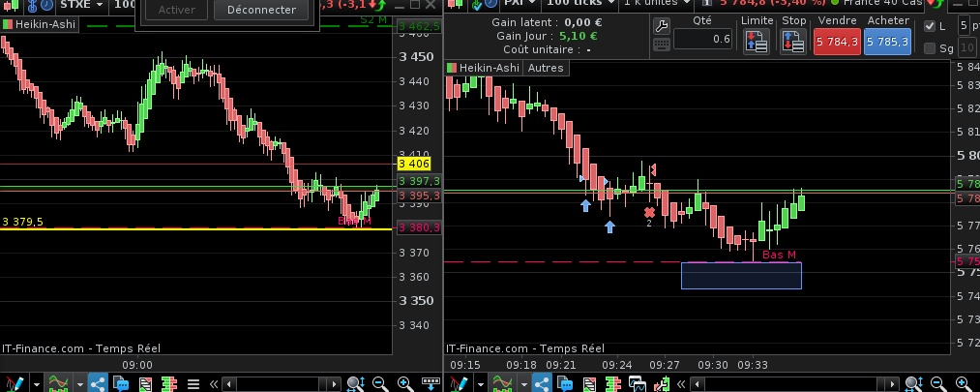Image resolution: width=980 pixels, height=392 pixels.
Task: Click auto-zoom magnifier in PXI chart toolbar
Action: tap(914, 383)
